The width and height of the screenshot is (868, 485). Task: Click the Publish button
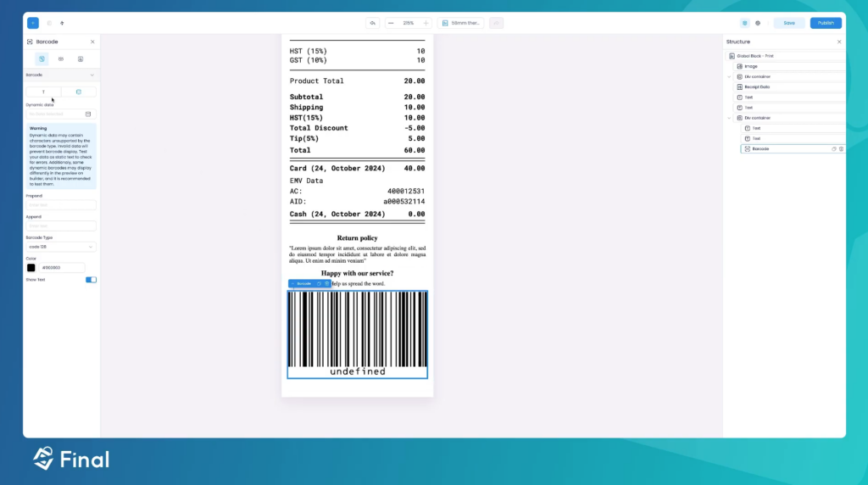tap(826, 23)
